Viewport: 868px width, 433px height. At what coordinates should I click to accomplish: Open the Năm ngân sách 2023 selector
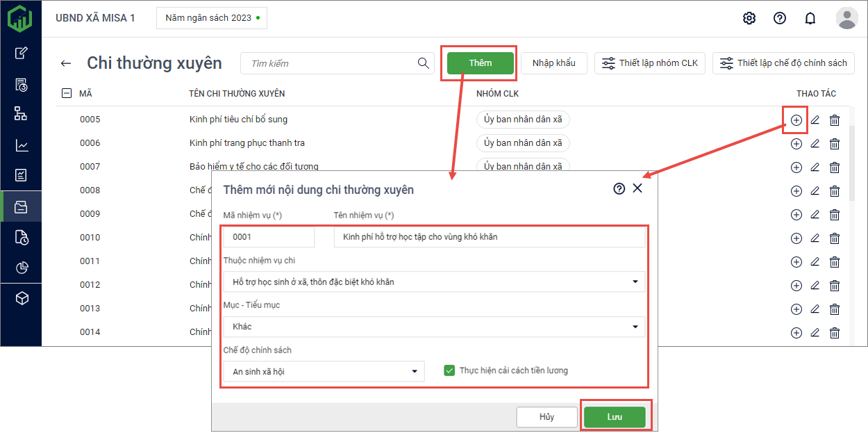click(x=211, y=18)
